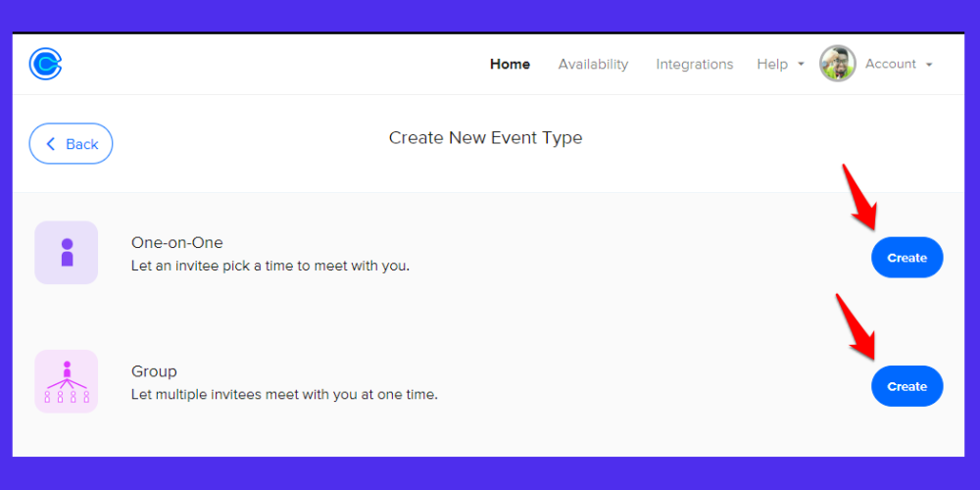Click the One-on-One title text
980x490 pixels.
point(176,242)
